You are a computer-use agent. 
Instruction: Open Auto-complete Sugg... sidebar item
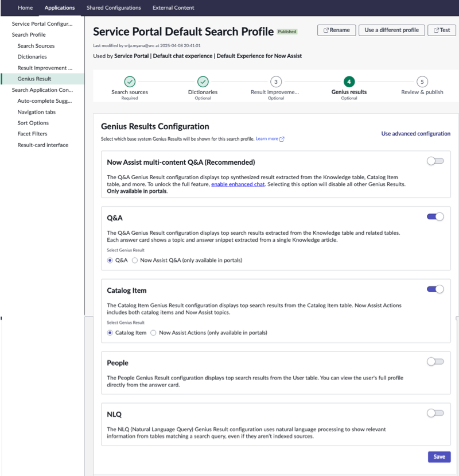45,101
